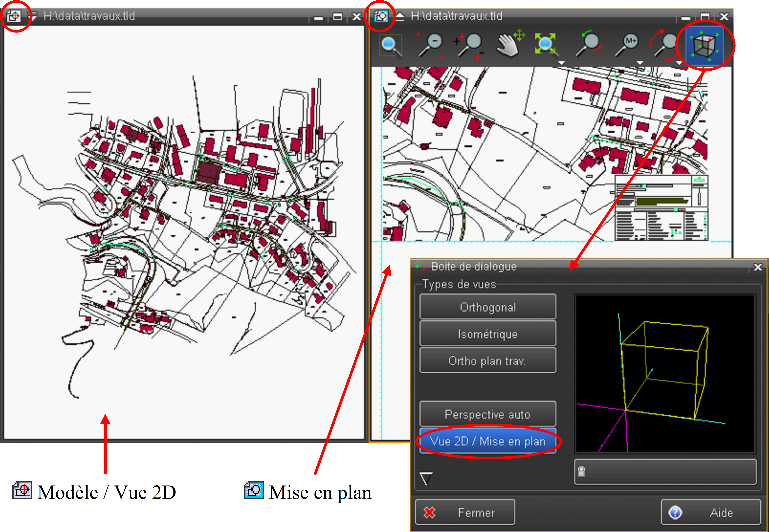This screenshot has height=532, width=769.
Task: Choose the Isométrique view type
Action: pos(488,334)
